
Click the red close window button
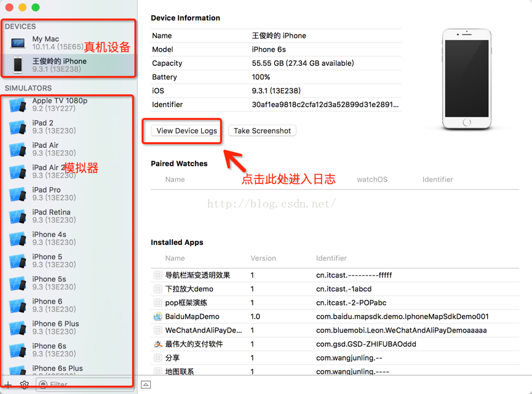[x=9, y=7]
